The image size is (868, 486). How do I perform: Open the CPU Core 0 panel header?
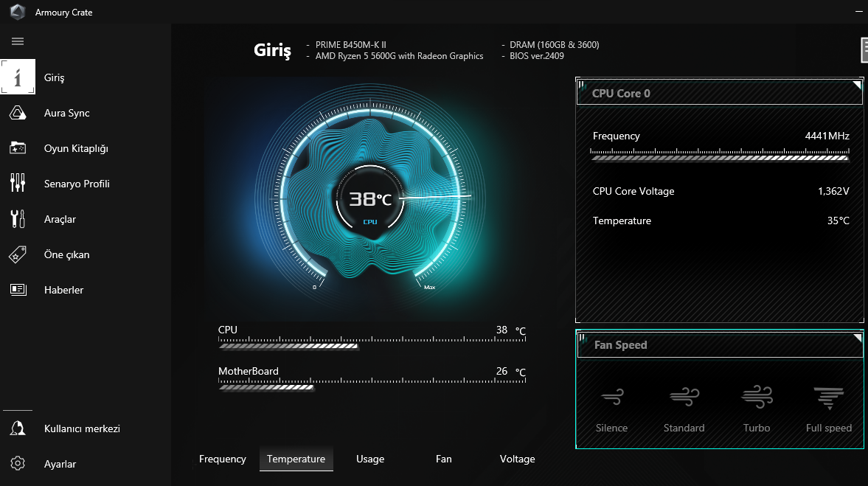(x=719, y=93)
